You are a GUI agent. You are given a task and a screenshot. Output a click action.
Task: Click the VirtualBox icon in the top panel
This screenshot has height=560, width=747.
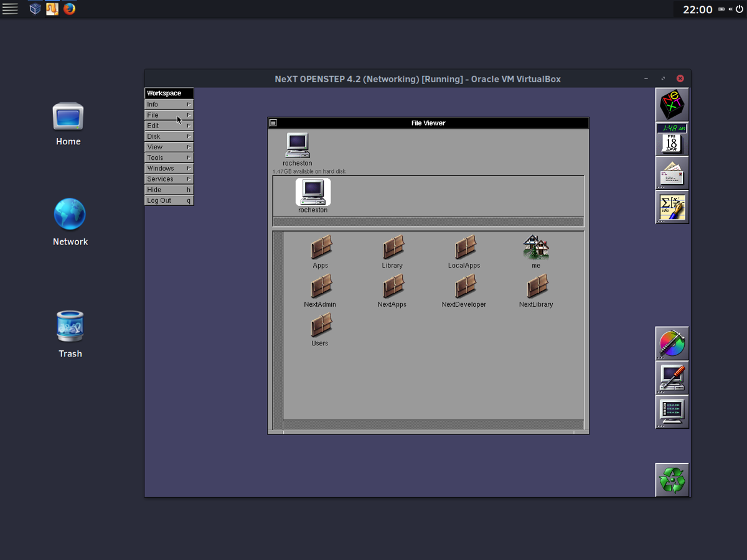point(35,9)
